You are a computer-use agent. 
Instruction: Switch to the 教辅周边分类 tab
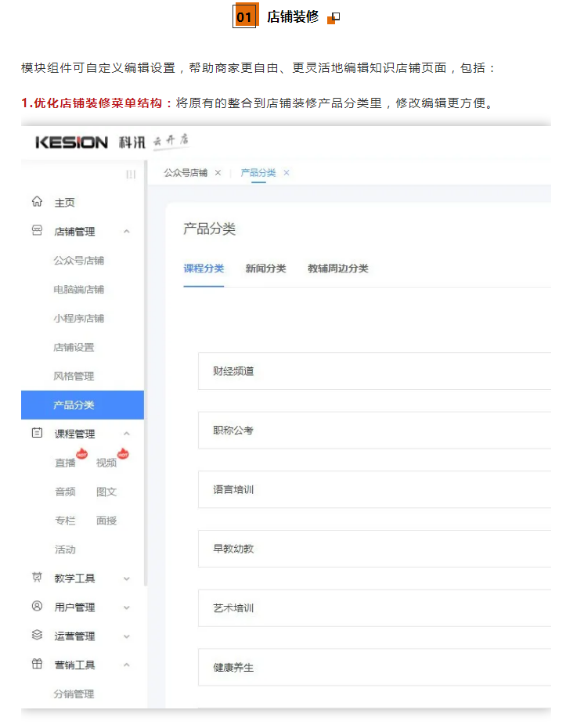(337, 268)
